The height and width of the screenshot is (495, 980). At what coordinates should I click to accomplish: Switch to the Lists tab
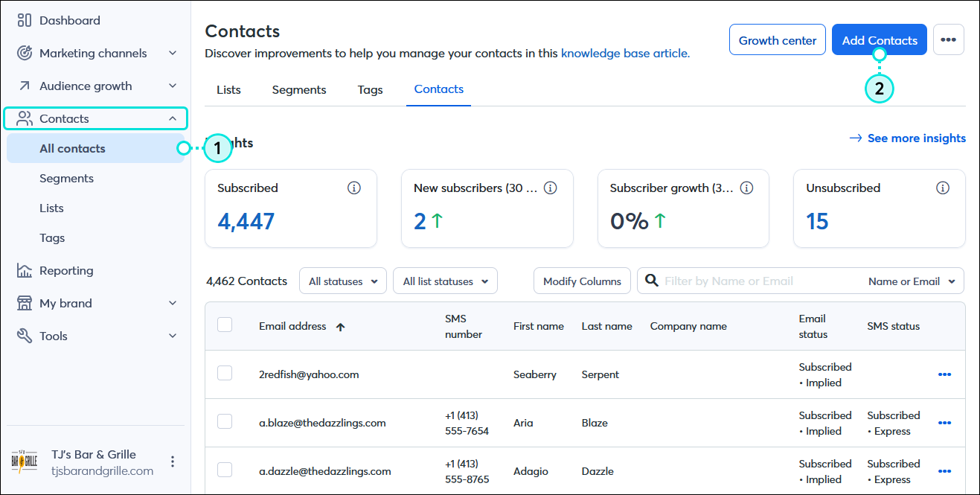click(228, 89)
